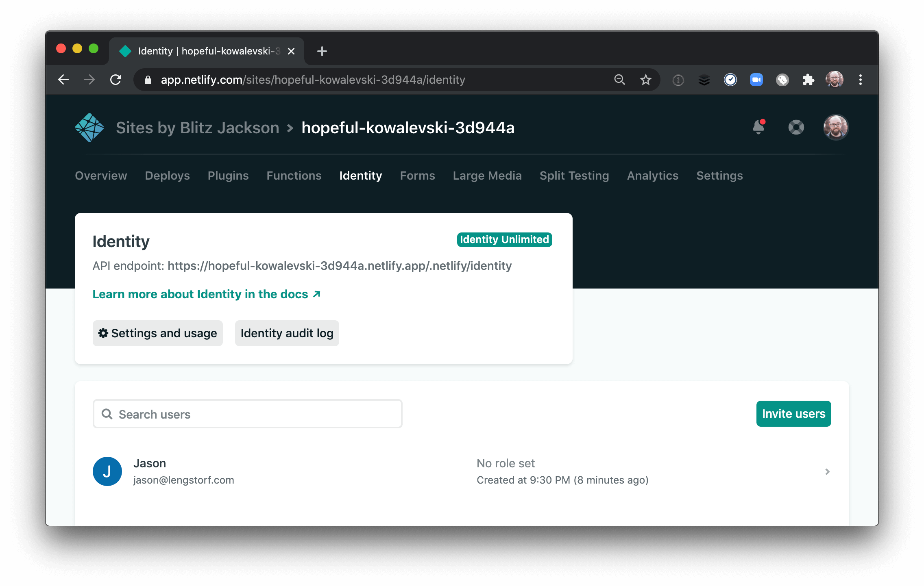Open the Functions tab
Image resolution: width=924 pixels, height=586 pixels.
pyautogui.click(x=294, y=176)
